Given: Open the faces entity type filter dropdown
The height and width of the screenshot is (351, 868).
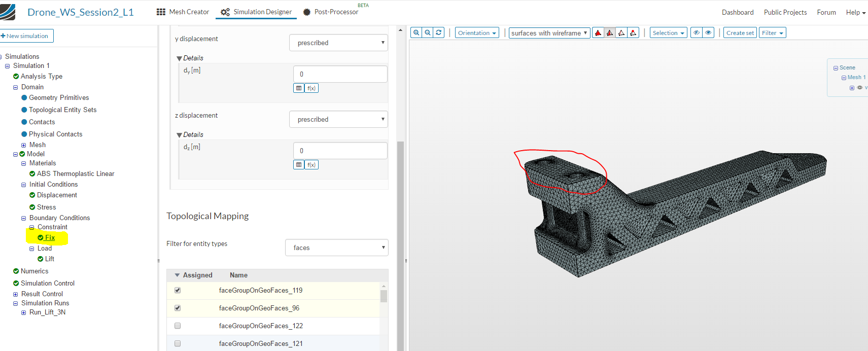Looking at the screenshot, I should (x=336, y=248).
